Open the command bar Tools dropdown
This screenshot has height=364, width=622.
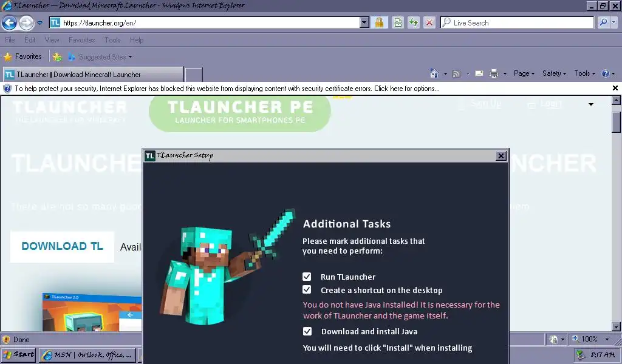coord(585,73)
